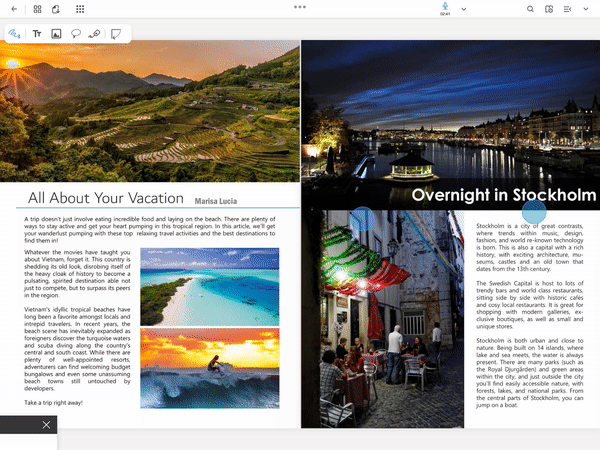Click the "Overnight in Stockholm" title
The image size is (600, 450).
[x=504, y=195]
